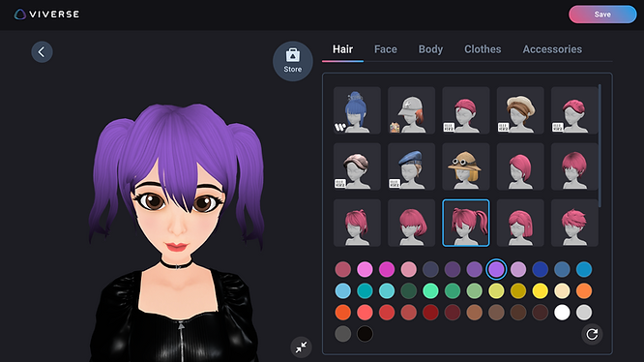Choose the selected pigtails hairstyle

[466, 223]
